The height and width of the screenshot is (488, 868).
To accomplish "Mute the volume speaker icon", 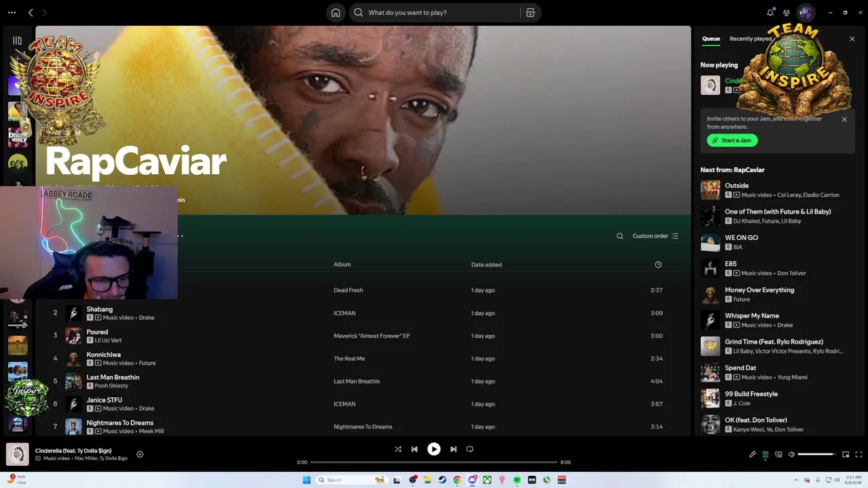I will pyautogui.click(x=791, y=454).
